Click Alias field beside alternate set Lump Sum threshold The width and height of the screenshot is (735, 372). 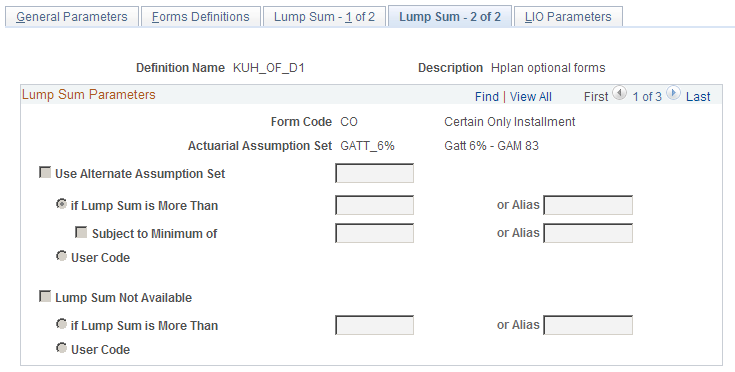pyautogui.click(x=588, y=205)
